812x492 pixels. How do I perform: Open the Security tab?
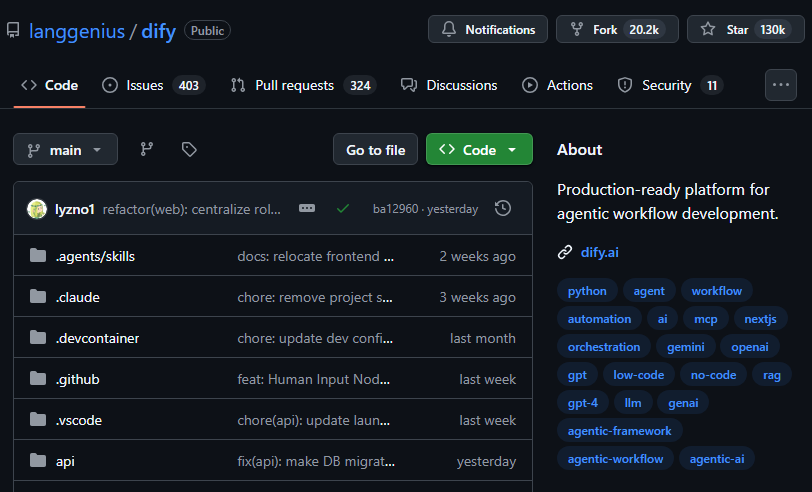coord(670,85)
